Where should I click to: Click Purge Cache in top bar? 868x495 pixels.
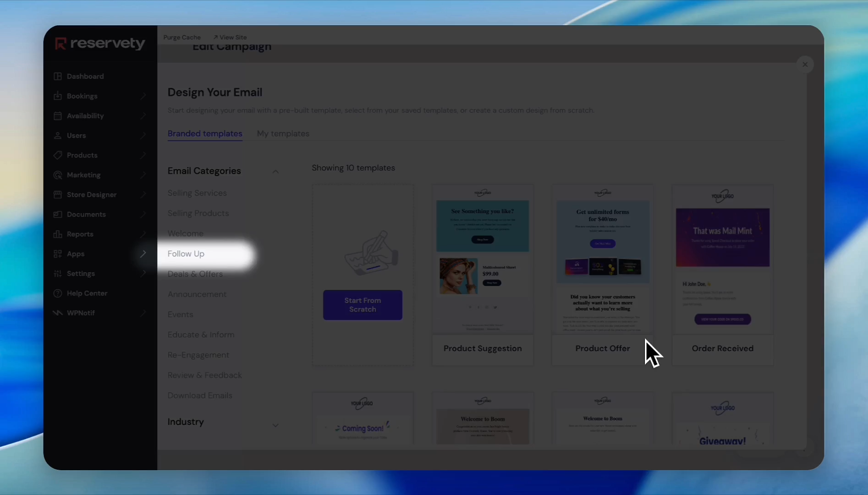click(182, 37)
